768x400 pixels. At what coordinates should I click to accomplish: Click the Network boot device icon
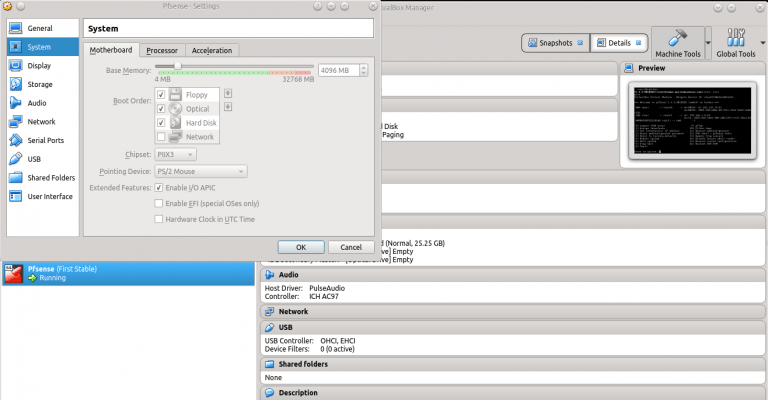pyautogui.click(x=175, y=137)
